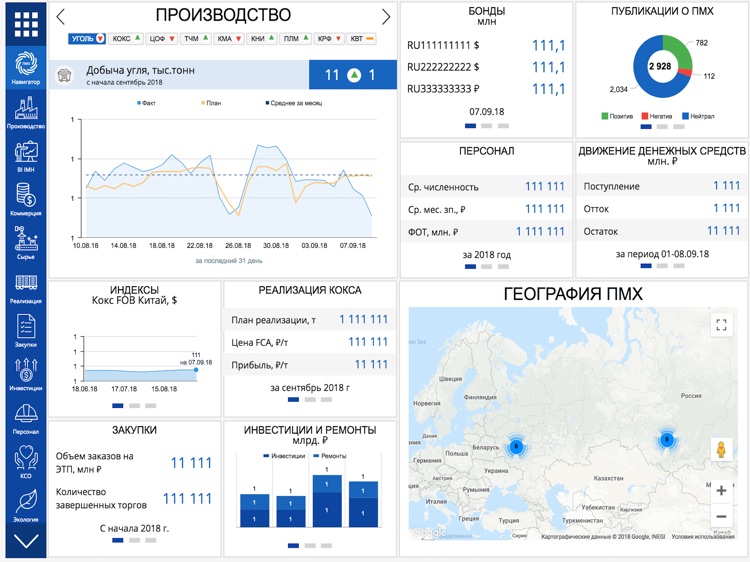Click the Ср. численность row

click(486, 187)
